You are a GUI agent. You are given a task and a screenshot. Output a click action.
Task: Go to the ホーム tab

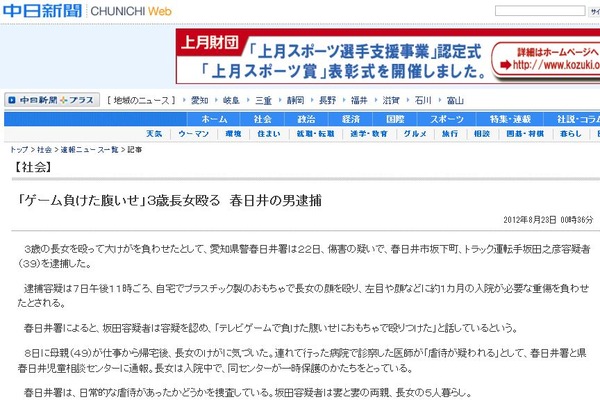(214, 119)
